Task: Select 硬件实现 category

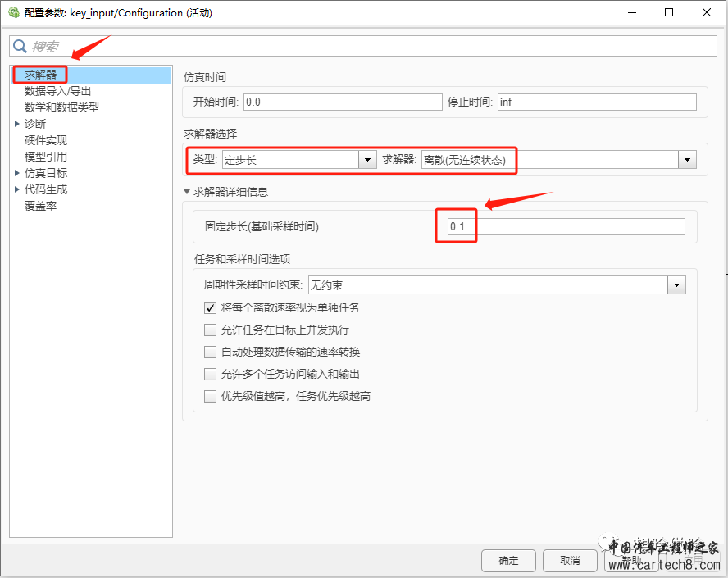Action: tap(46, 140)
